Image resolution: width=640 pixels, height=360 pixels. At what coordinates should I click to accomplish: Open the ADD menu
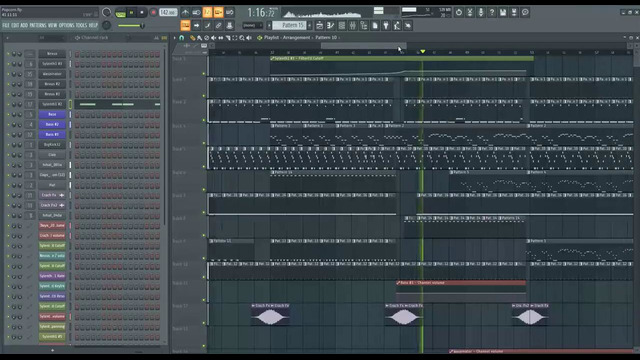[x=24, y=26]
